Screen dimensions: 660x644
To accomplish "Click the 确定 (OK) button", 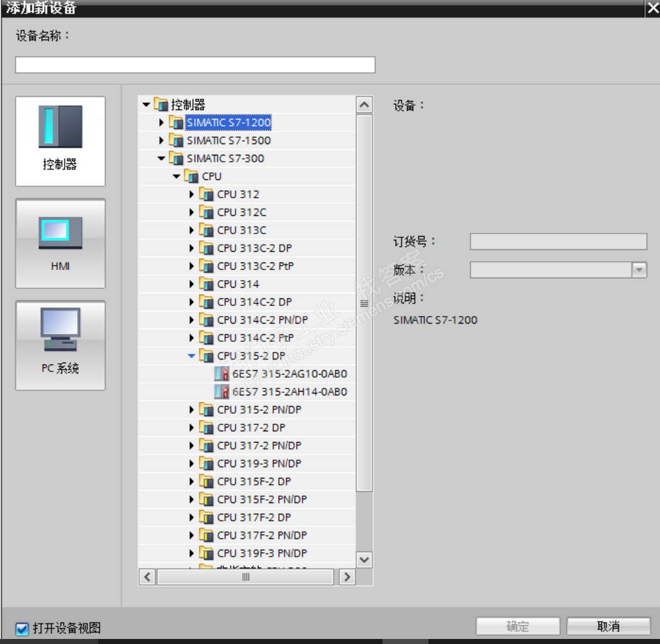I will (x=518, y=626).
